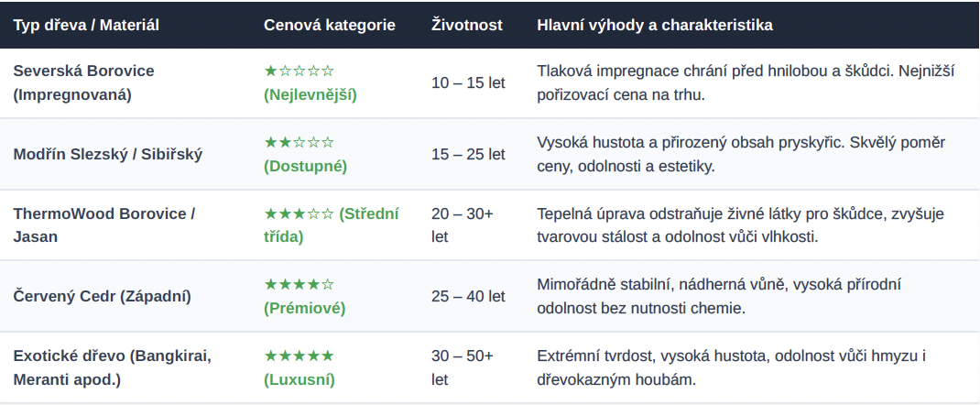Select the 'Typ dřeva / Materiál' column header
The image size is (980, 405).
click(86, 25)
